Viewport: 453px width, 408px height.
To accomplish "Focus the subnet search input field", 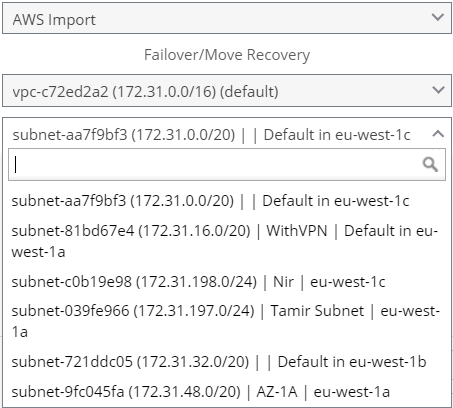I will [227, 165].
